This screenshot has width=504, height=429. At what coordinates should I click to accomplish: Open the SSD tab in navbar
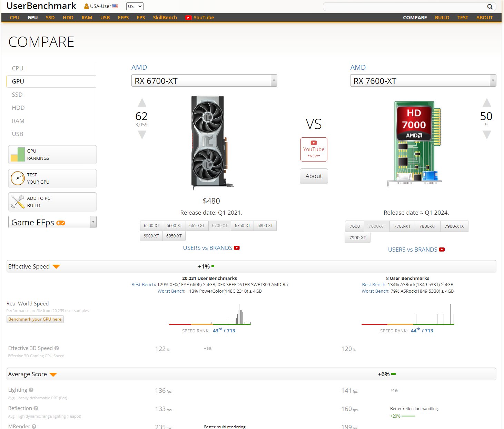point(50,18)
